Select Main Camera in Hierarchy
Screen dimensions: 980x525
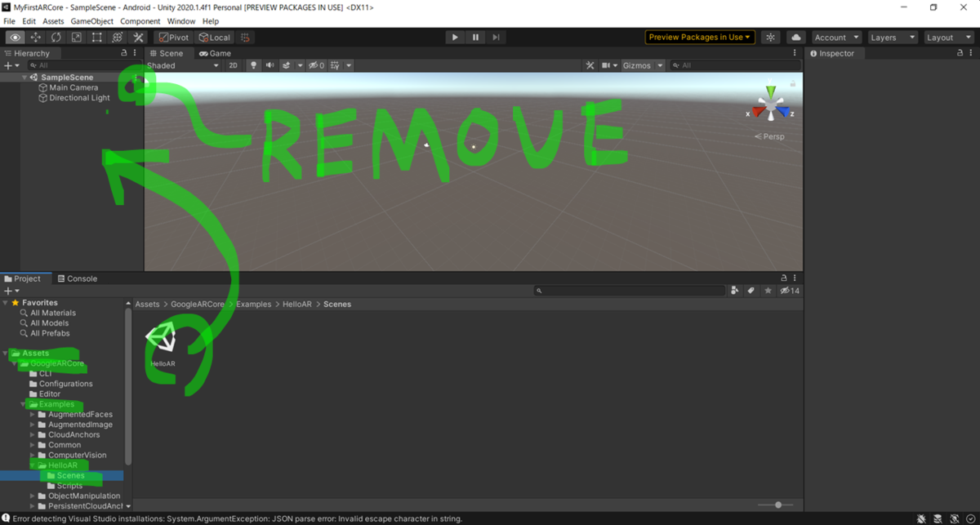(73, 87)
